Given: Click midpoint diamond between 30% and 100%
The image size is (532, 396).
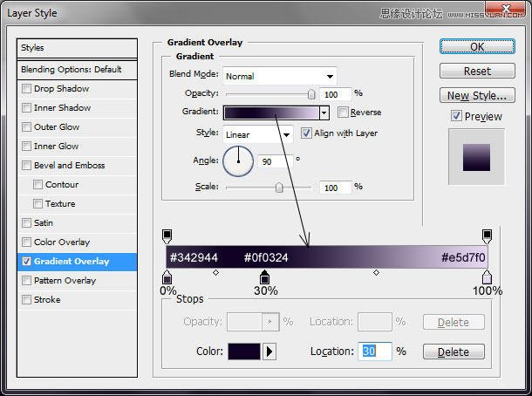Looking at the screenshot, I should click(376, 272).
